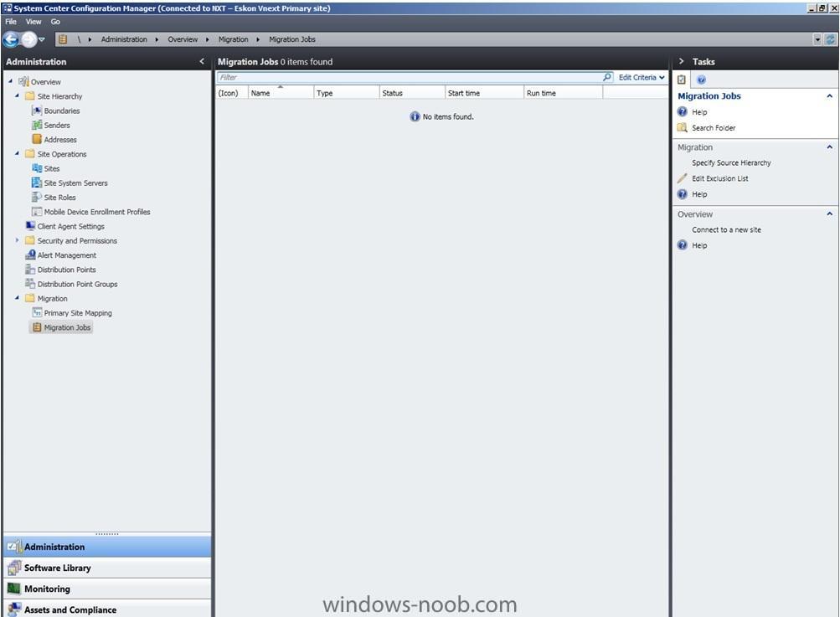Expand the Security and Permissions node
Screen dimensions: 840x617
point(17,240)
